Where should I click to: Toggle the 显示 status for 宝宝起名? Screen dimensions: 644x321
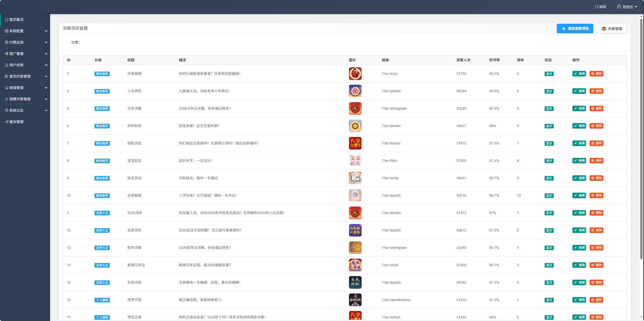(549, 161)
